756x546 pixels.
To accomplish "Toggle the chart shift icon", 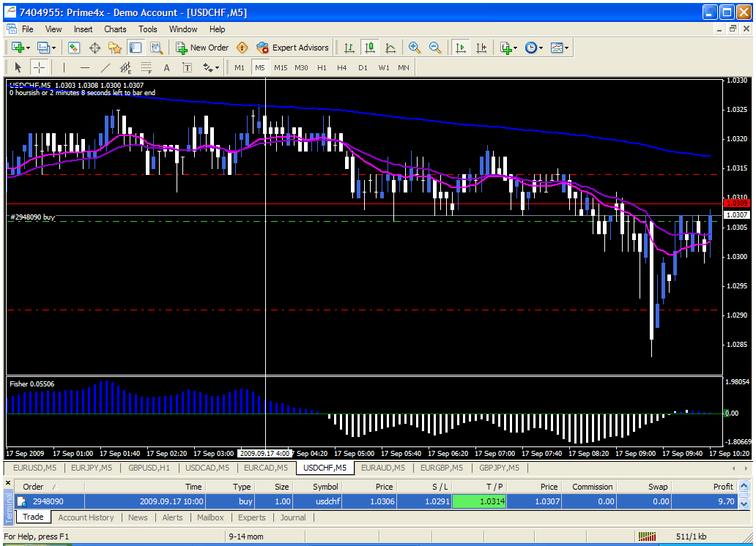I will coord(481,48).
